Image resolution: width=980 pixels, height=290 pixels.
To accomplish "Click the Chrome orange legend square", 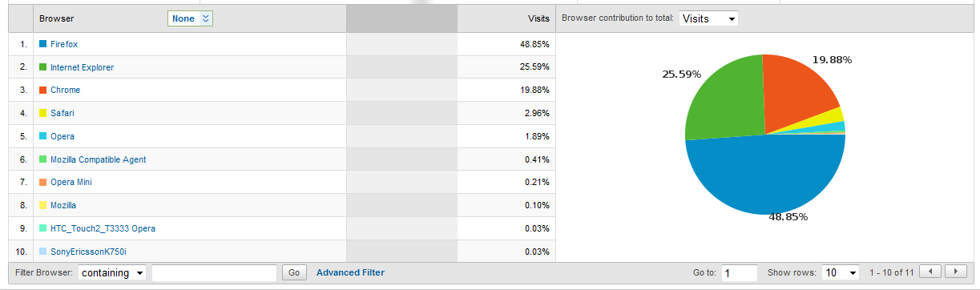I will [43, 90].
